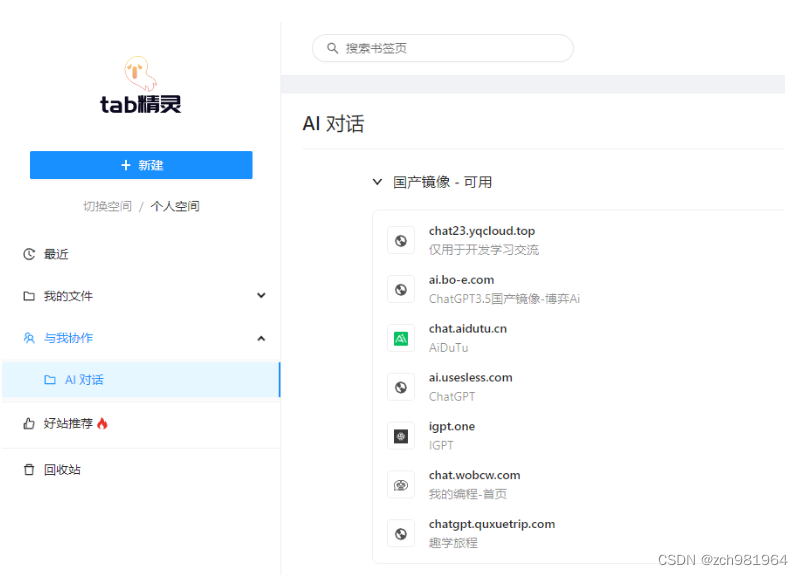Viewport: 803px width, 575px height.
Task: Click the description 趣学旅程
Action: pos(453,543)
